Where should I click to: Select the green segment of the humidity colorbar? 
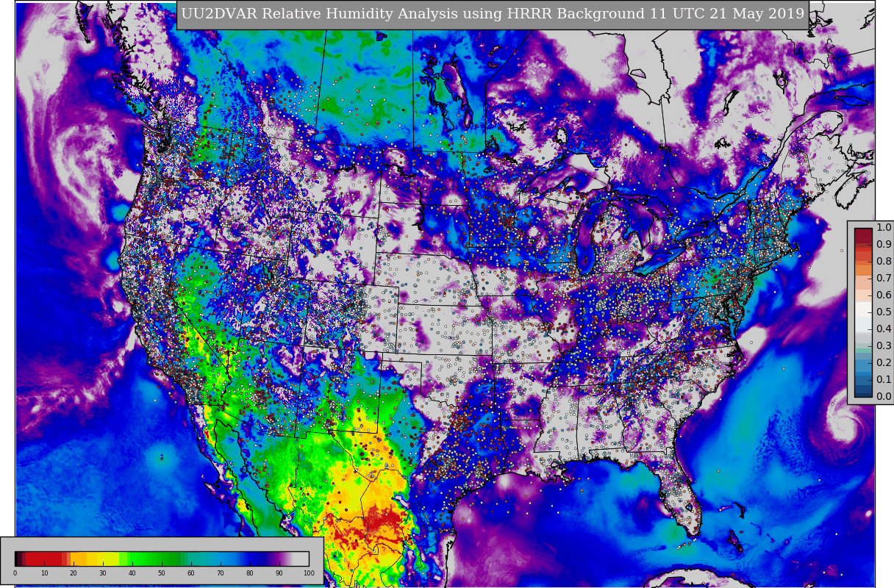coord(154,559)
